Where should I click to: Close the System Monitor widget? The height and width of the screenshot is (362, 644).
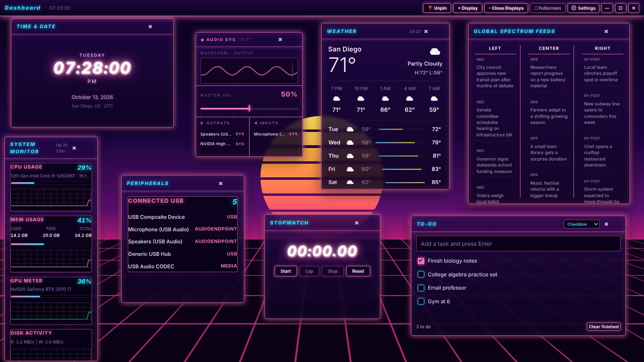(74, 148)
